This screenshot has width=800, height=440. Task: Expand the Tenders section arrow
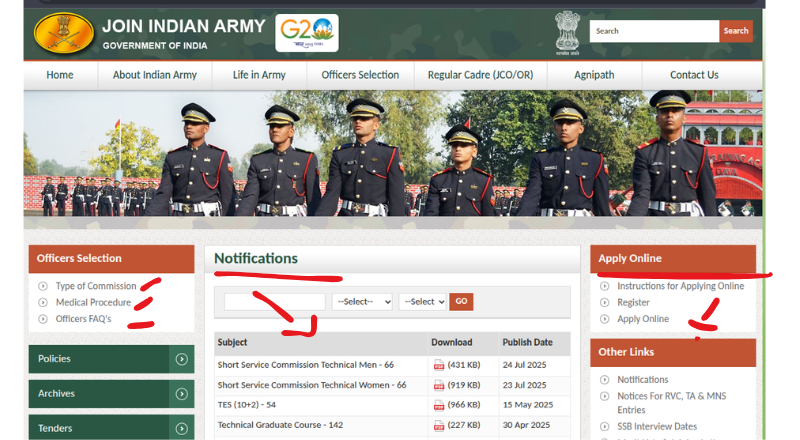(181, 428)
